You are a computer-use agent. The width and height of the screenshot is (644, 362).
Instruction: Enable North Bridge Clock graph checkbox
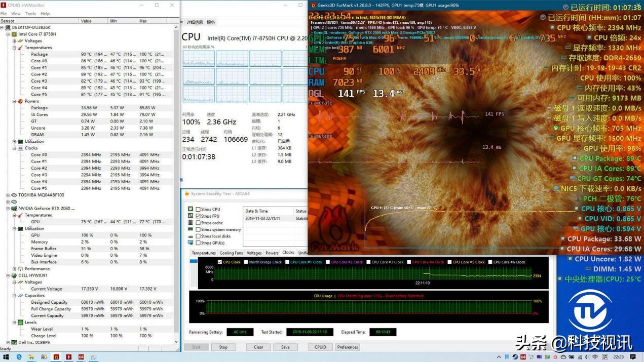(246, 262)
